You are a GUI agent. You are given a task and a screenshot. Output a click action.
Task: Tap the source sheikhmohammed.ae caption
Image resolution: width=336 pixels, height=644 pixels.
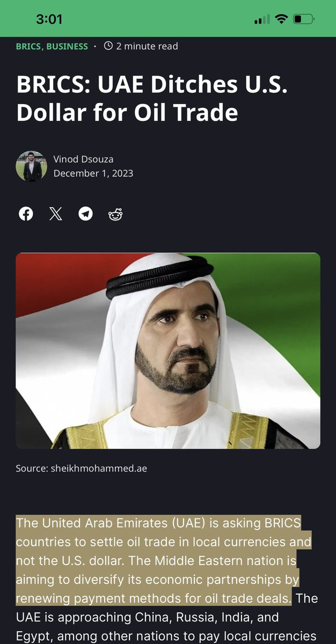(82, 469)
